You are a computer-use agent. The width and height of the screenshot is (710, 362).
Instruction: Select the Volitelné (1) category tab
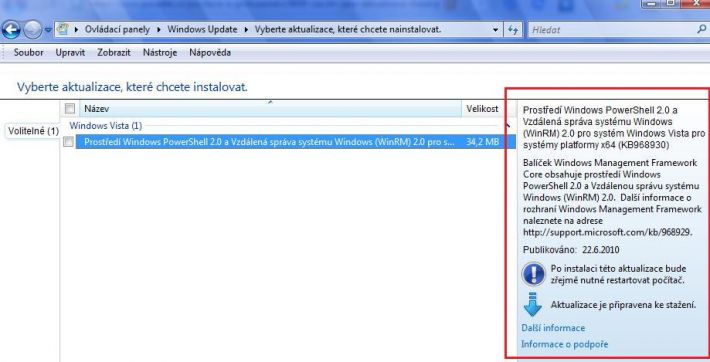(34, 131)
